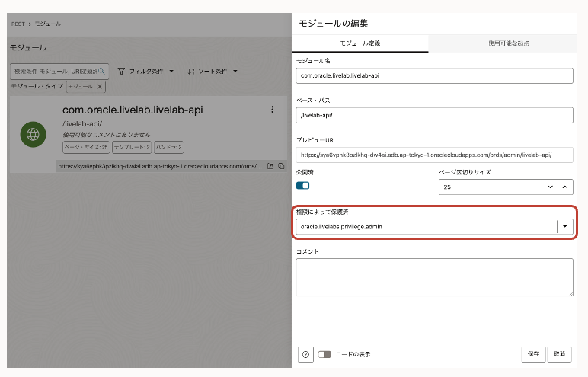This screenshot has height=377, width=588.
Task: Click the コメント text area
Action: tap(435, 277)
